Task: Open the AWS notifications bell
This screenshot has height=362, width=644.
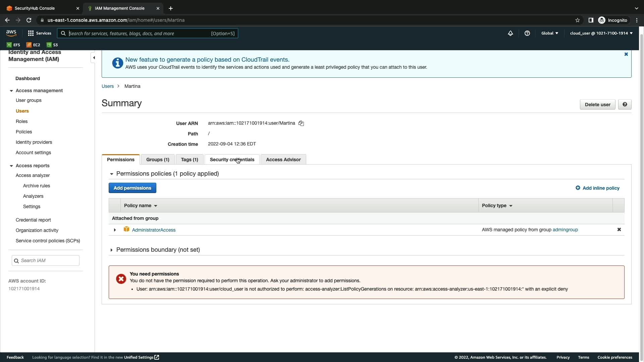Action: pos(510,33)
